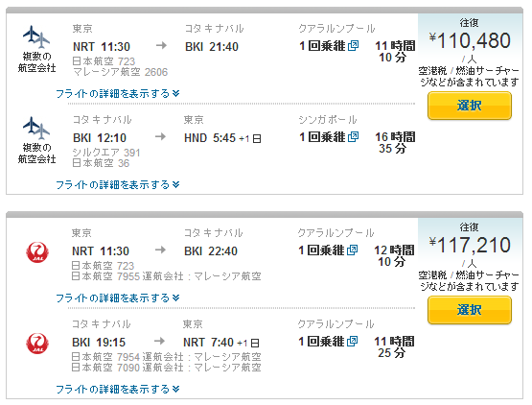
Task: Select the ¥110,480 round-trip fare
Action: coord(470,106)
